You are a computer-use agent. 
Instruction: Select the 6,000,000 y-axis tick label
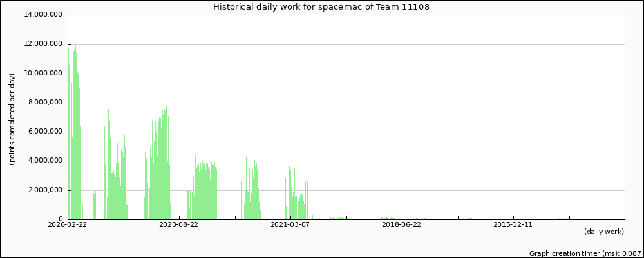(44, 132)
